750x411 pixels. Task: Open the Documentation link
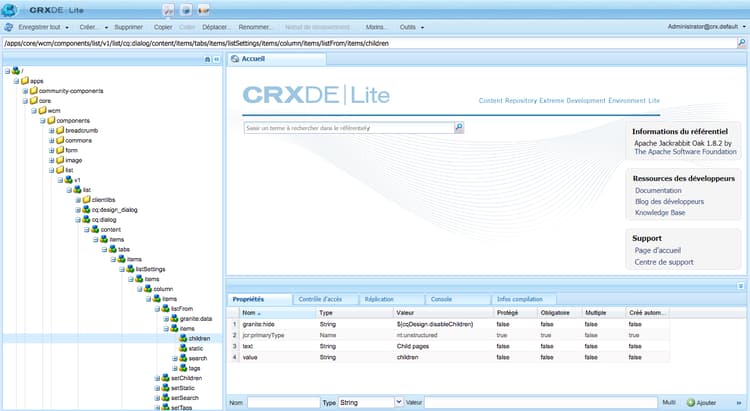pos(658,190)
